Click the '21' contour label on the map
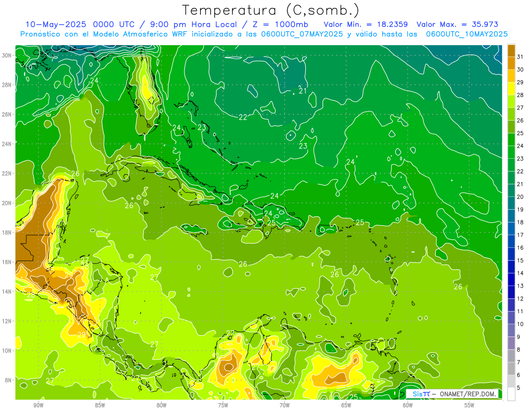 pyautogui.click(x=303, y=91)
